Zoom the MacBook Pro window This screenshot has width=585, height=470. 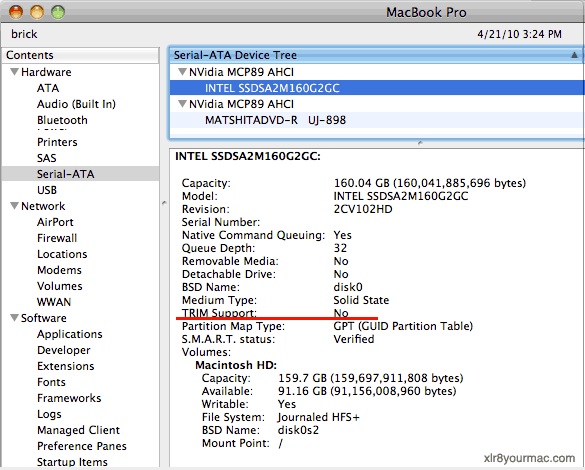pos(58,12)
